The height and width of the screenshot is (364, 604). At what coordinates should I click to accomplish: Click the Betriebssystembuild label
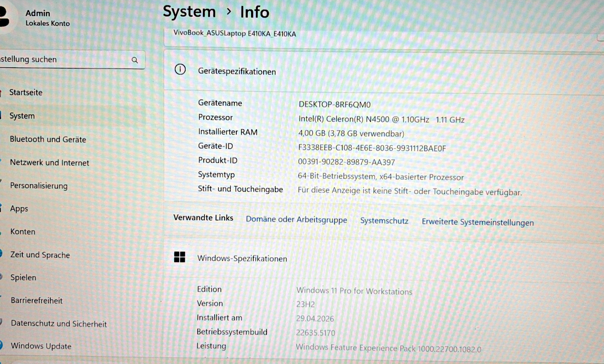[x=232, y=332]
